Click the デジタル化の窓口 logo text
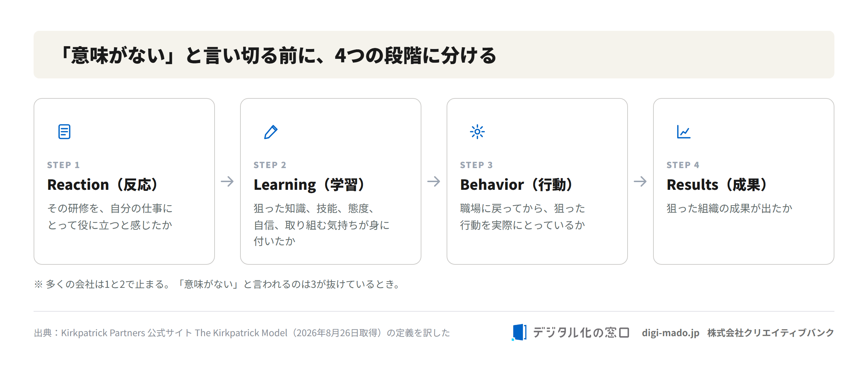The image size is (868, 374). point(581,332)
